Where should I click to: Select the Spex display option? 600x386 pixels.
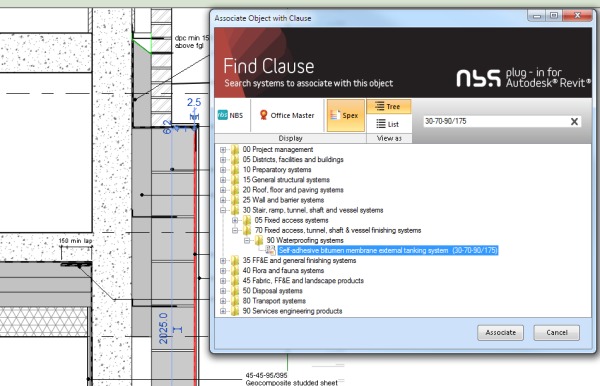click(x=346, y=115)
